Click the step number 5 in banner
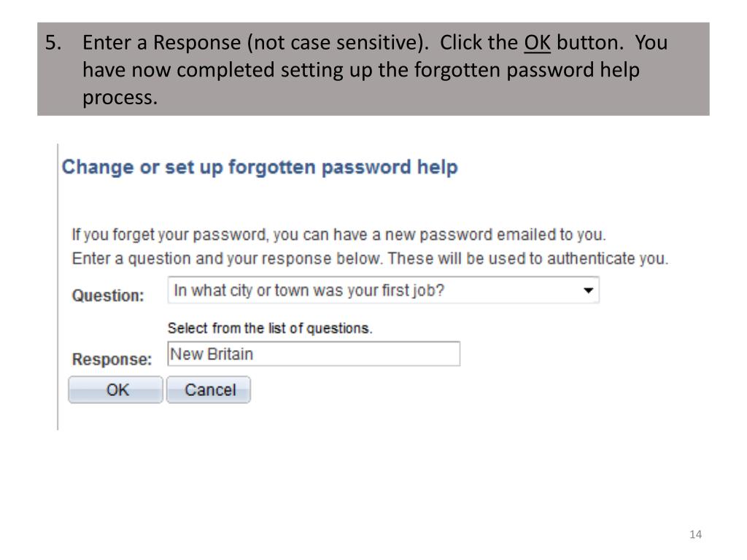 53,43
